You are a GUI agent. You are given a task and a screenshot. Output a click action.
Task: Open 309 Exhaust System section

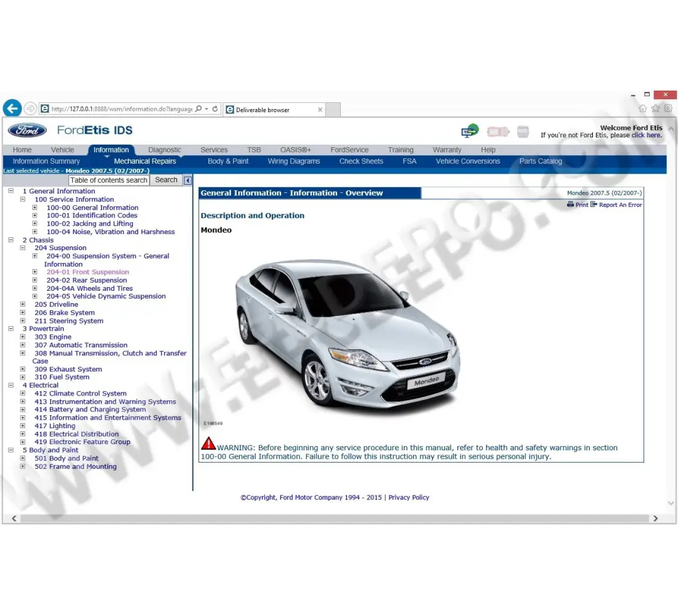pyautogui.click(x=68, y=369)
